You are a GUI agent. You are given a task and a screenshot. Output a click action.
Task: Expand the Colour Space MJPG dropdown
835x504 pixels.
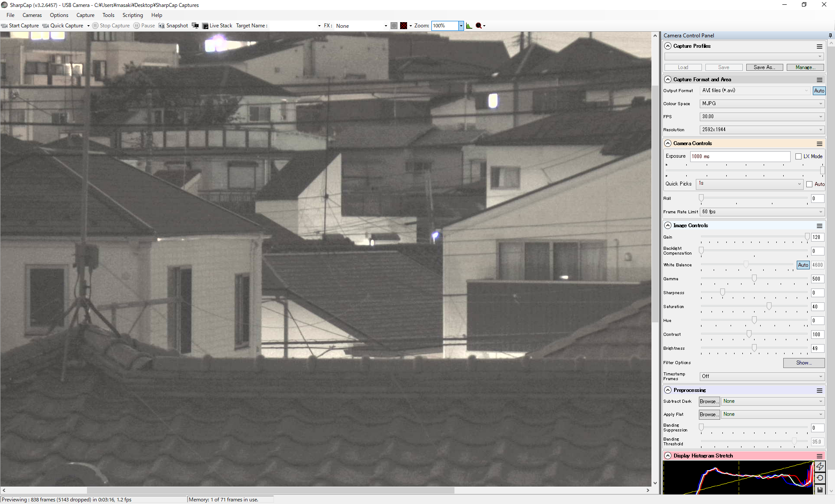[x=762, y=103]
